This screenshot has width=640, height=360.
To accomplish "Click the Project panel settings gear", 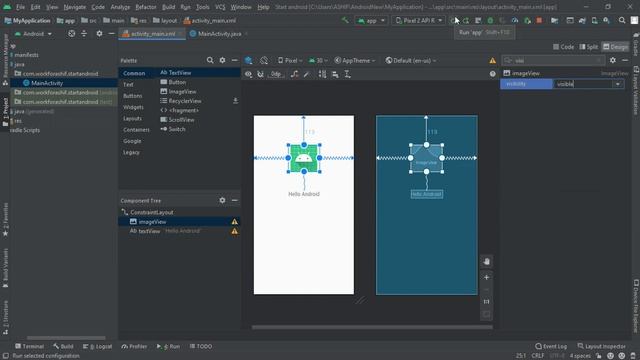I will [99, 34].
